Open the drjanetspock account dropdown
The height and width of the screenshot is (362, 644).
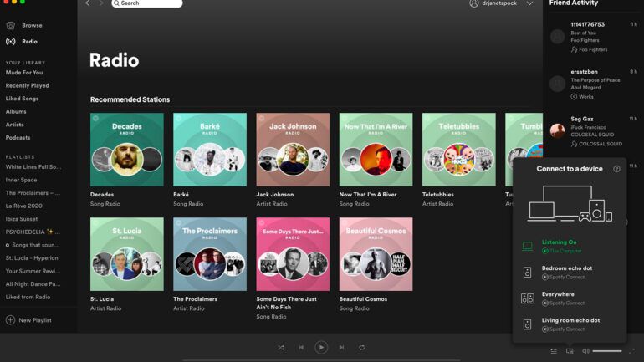pos(529,3)
